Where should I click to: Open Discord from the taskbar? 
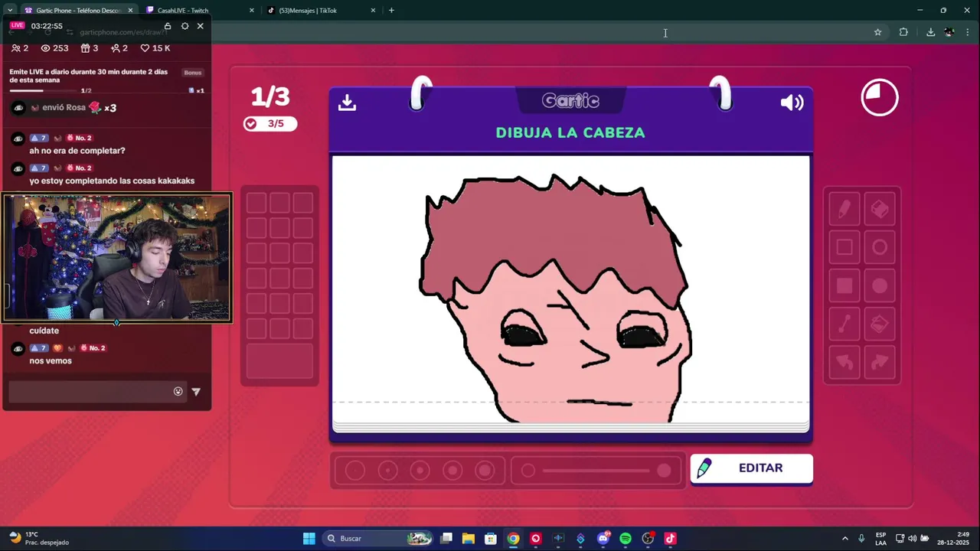pyautogui.click(x=603, y=538)
